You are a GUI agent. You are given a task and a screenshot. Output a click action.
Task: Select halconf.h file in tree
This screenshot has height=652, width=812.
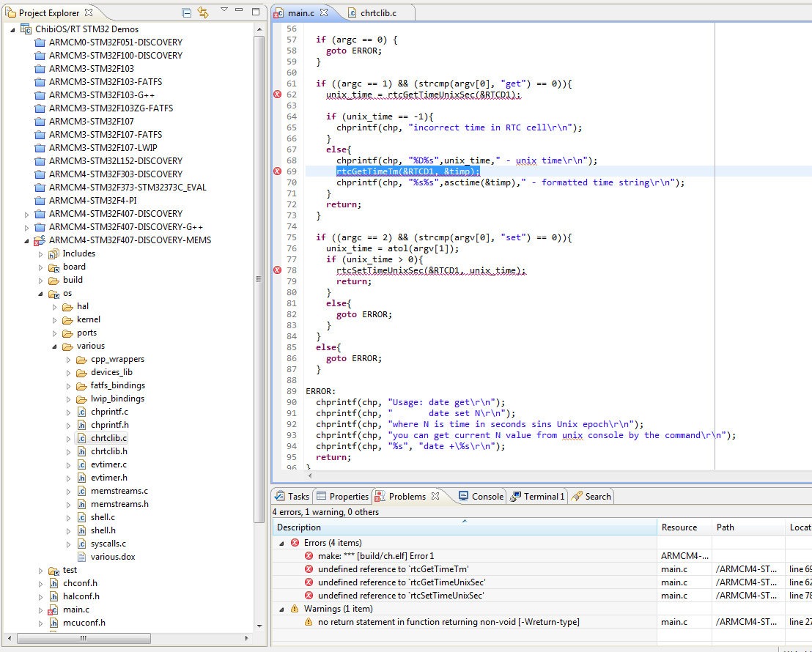point(81,596)
